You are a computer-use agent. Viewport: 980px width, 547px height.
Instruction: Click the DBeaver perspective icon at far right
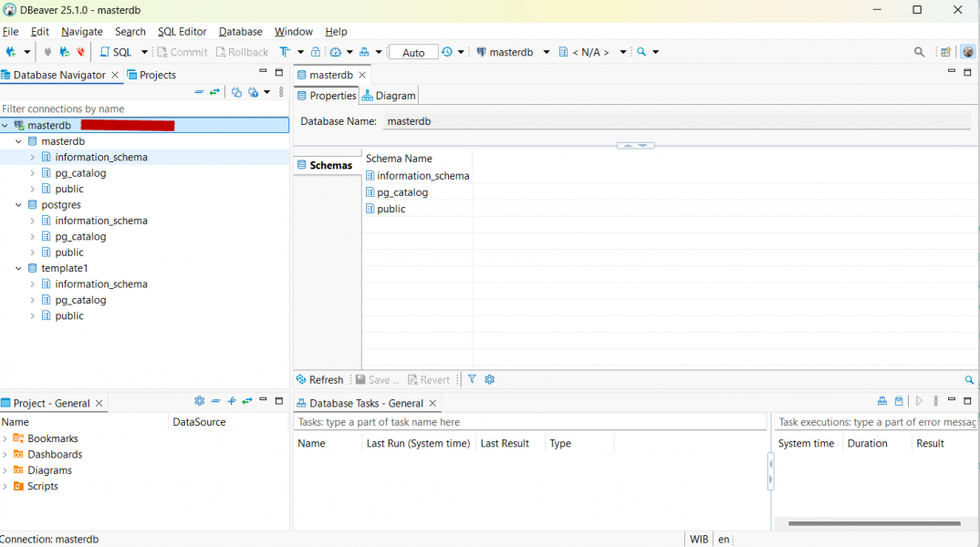[967, 52]
